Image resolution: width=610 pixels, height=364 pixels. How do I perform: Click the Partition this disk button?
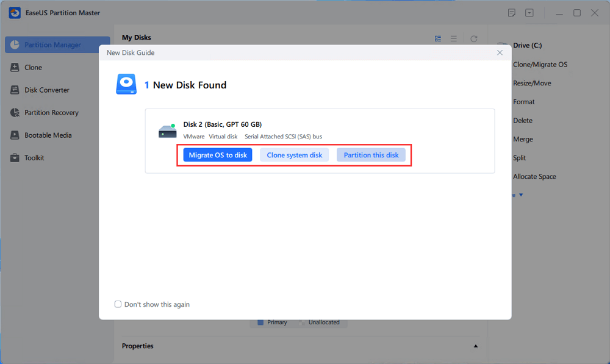[371, 155]
